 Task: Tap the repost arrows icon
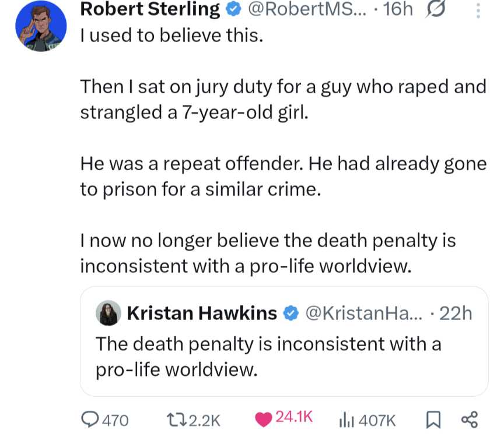point(174,418)
